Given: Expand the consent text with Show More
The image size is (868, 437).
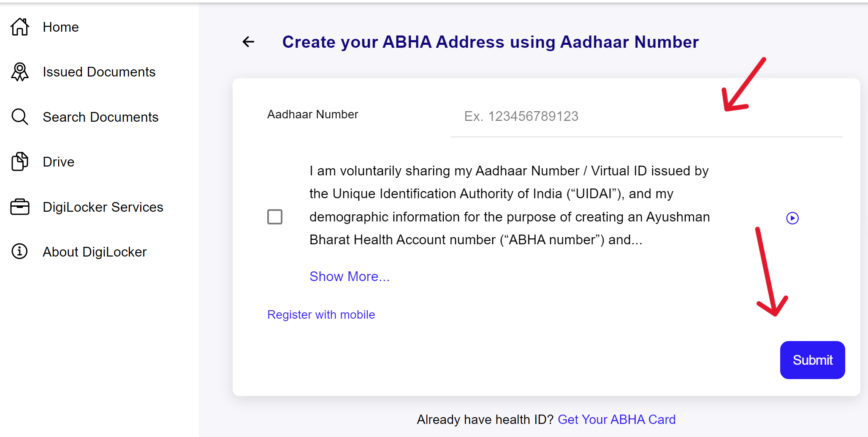Looking at the screenshot, I should (350, 276).
